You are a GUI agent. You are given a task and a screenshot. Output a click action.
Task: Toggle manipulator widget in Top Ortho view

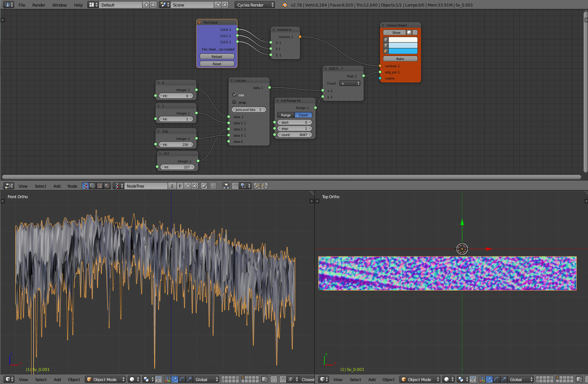click(x=482, y=379)
